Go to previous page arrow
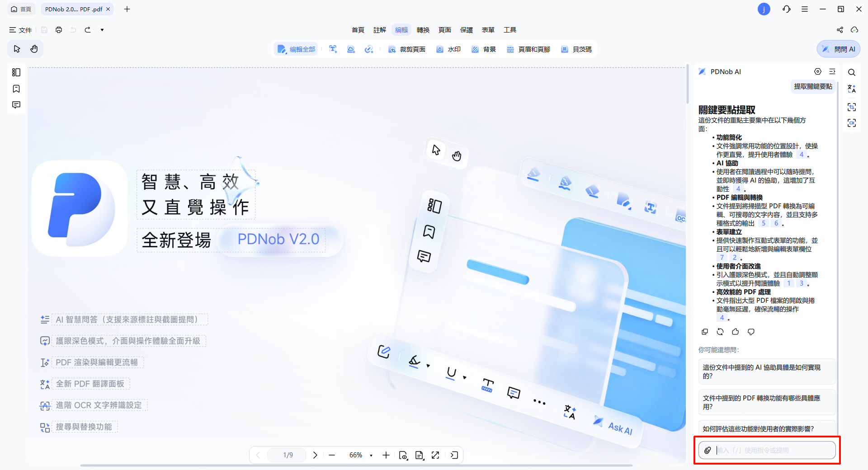Image resolution: width=868 pixels, height=470 pixels. click(258, 455)
